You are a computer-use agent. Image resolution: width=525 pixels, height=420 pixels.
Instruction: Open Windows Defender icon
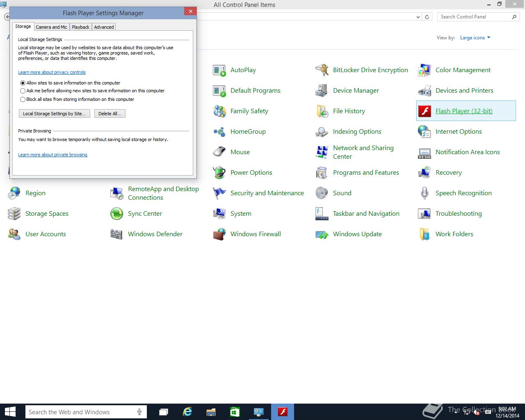click(117, 234)
